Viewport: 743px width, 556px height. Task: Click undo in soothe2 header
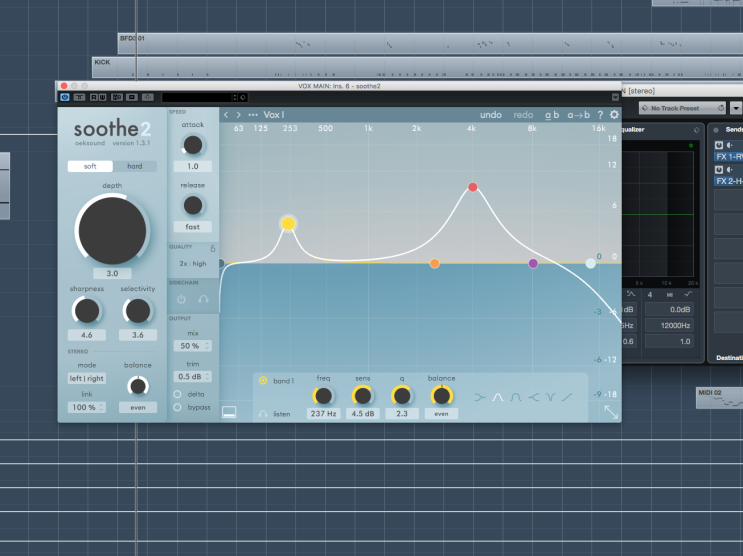click(x=490, y=115)
